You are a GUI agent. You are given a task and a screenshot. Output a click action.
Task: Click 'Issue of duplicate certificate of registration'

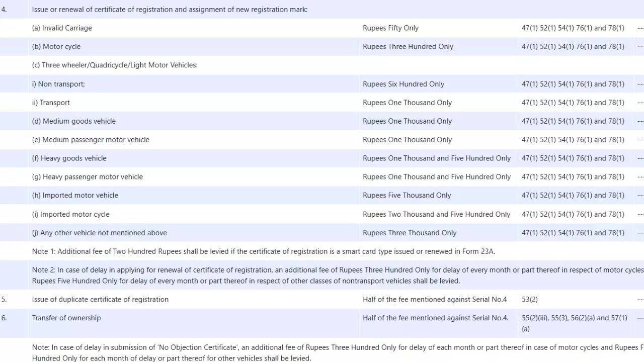coord(100,300)
